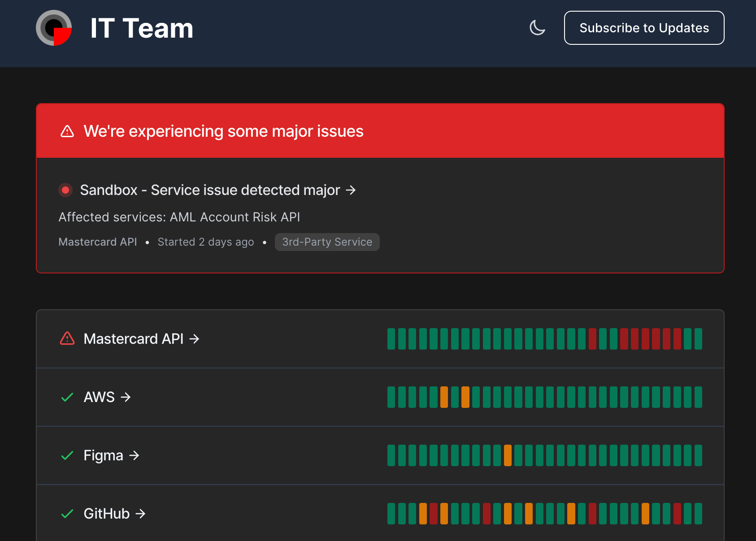Toggle dark mode with the moon icon

(x=537, y=28)
